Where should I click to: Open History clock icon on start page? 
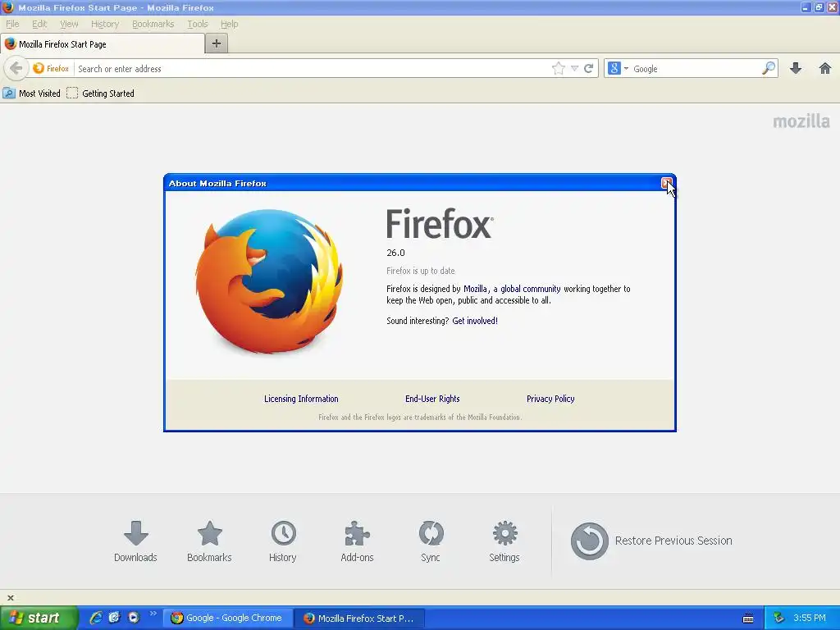pyautogui.click(x=283, y=532)
